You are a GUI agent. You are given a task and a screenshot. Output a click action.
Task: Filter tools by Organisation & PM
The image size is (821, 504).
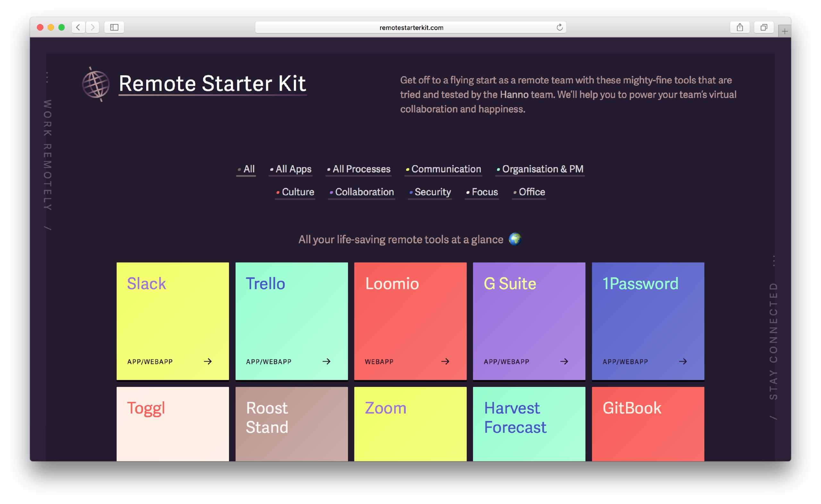[x=540, y=169]
